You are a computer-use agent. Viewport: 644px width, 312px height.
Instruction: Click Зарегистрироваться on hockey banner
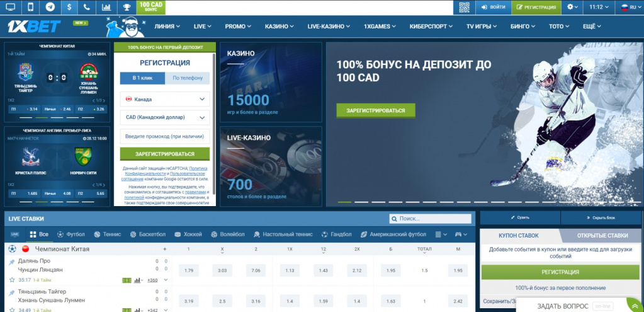click(x=376, y=110)
